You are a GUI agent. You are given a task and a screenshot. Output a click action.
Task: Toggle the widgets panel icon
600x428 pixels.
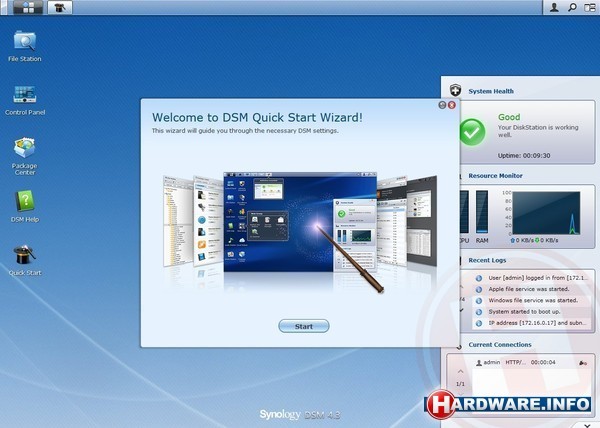coord(590,7)
